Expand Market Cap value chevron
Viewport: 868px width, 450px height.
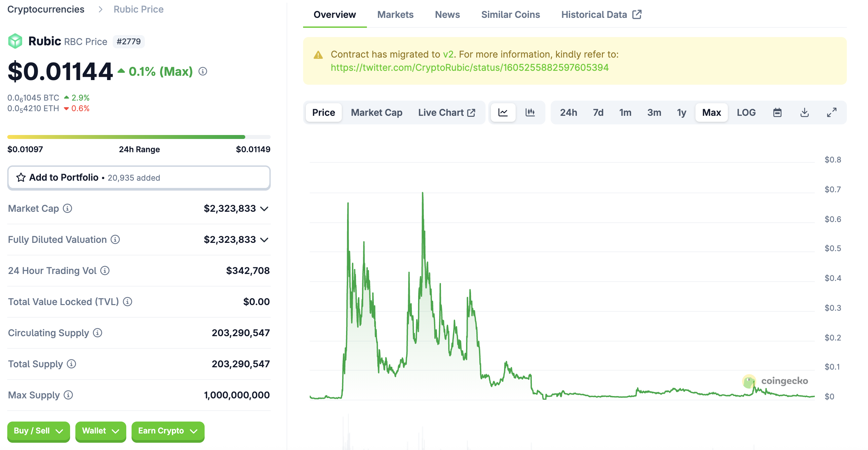[x=264, y=209]
